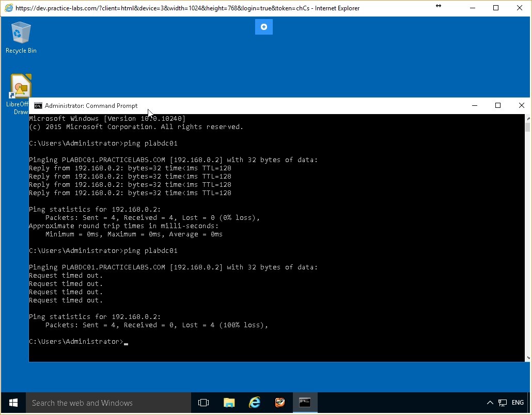532x415 pixels.
Task: Focus Command Prompt via its taskbar icon
Action: click(x=304, y=403)
